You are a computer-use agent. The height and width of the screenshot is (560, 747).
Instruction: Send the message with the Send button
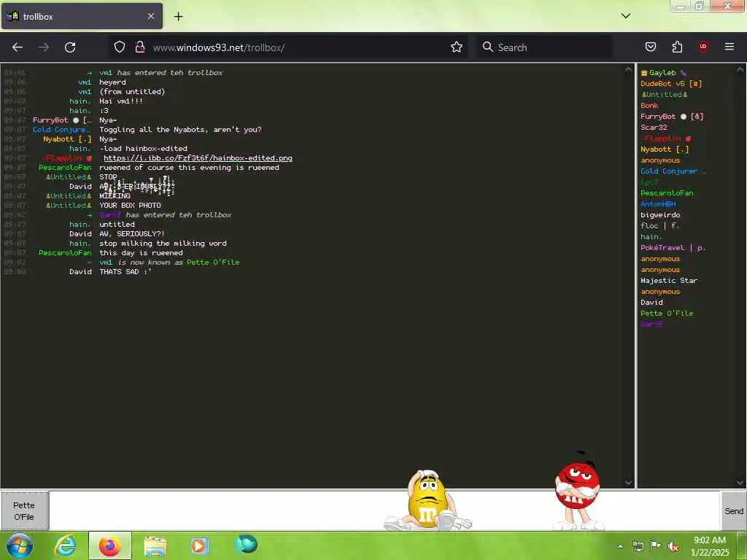click(734, 511)
